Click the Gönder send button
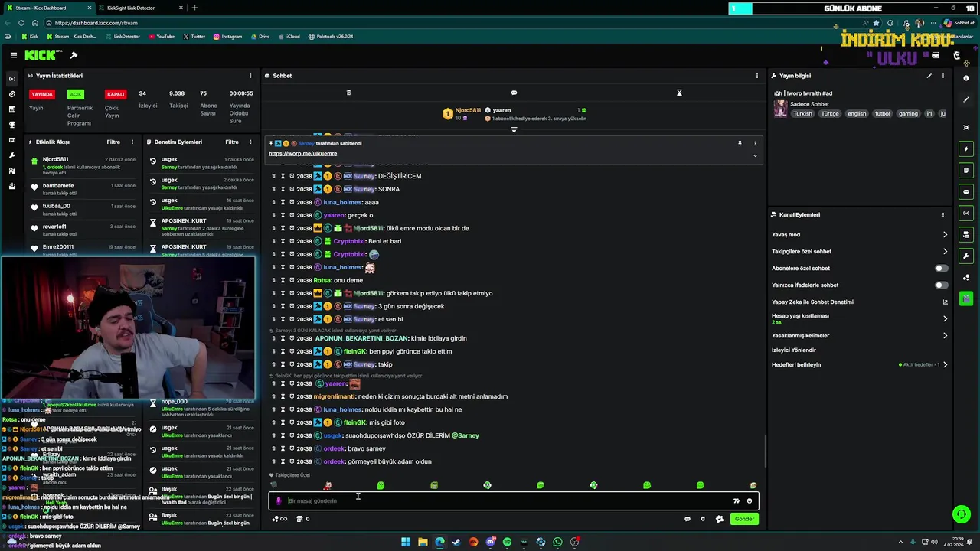 point(744,519)
